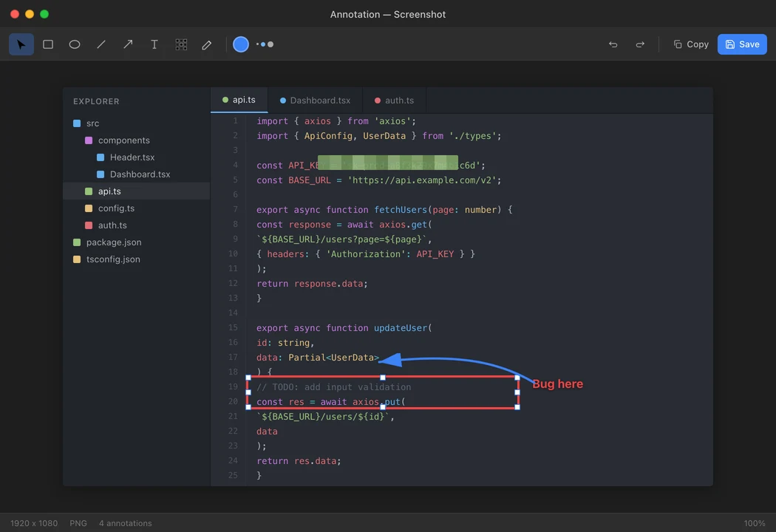Switch to the api.ts editor tab
Image resolution: width=776 pixels, height=532 pixels.
[239, 100]
